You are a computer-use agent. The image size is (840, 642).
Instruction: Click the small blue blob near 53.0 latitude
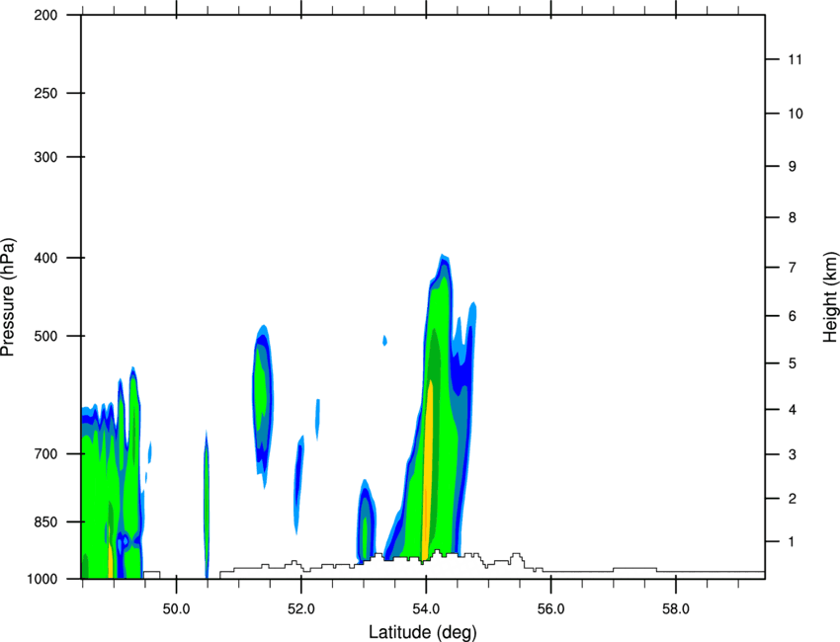click(x=367, y=521)
